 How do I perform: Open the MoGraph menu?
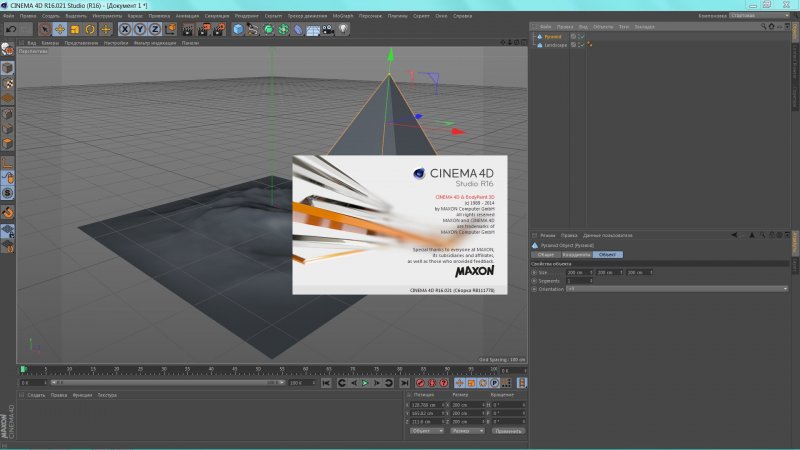343,16
